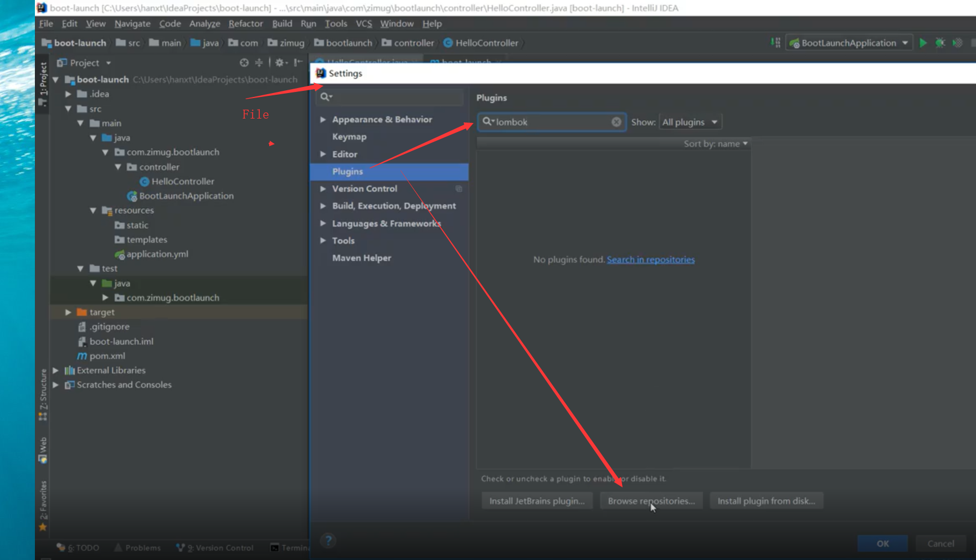Open the Build menu
The image size is (976, 560).
click(282, 23)
